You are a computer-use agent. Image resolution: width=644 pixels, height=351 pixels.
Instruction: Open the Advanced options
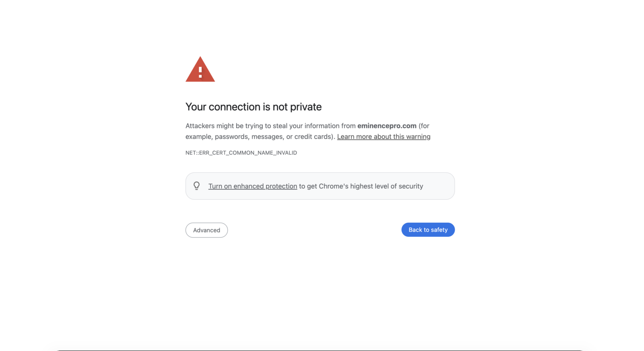pyautogui.click(x=206, y=230)
